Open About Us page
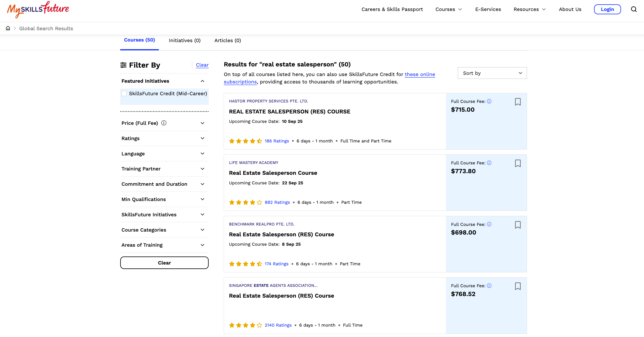 pyautogui.click(x=570, y=9)
